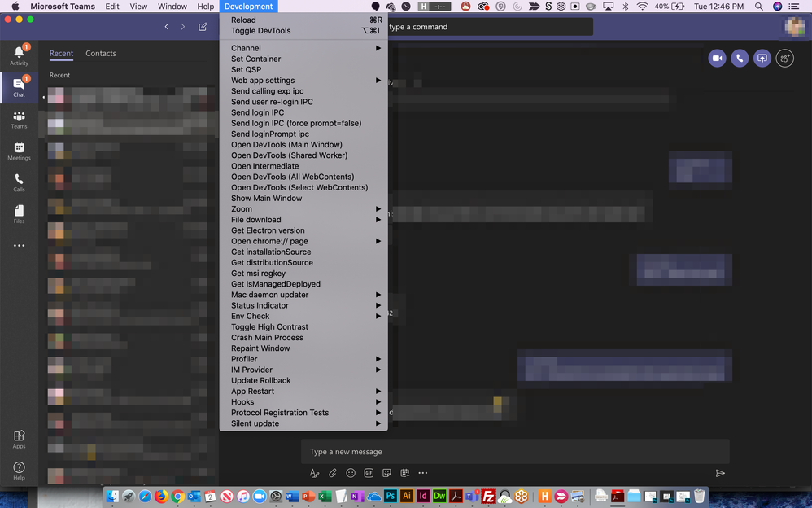Schedule a meeting from compose bar
Viewport: 812px width, 508px height.
[405, 473]
